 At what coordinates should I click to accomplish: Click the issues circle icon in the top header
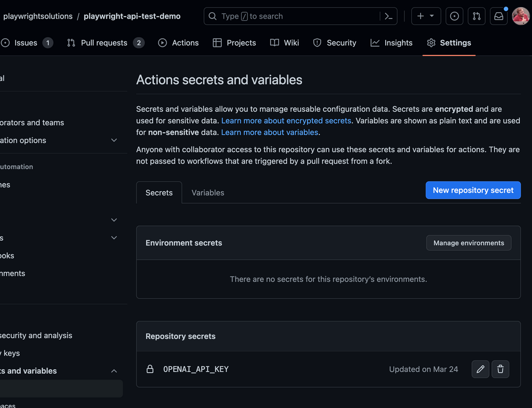[x=454, y=16]
